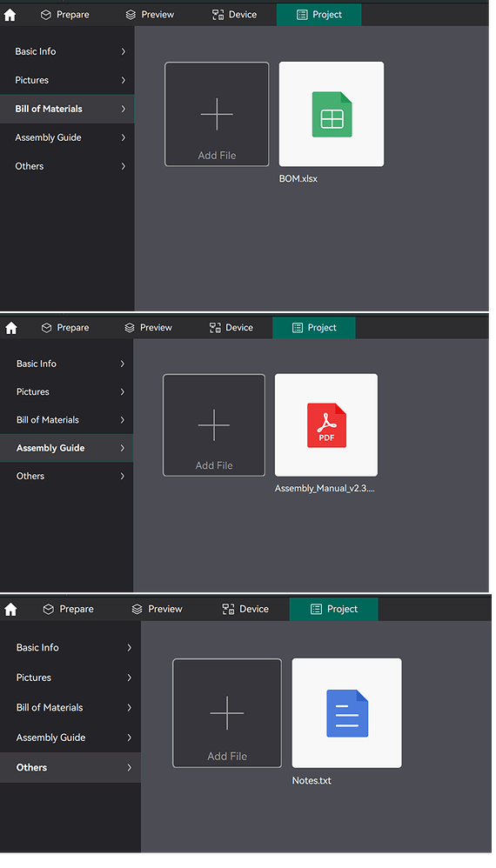
Task: Select Assembly Guide in the Notes.txt view sidebar
Action: tap(70, 738)
